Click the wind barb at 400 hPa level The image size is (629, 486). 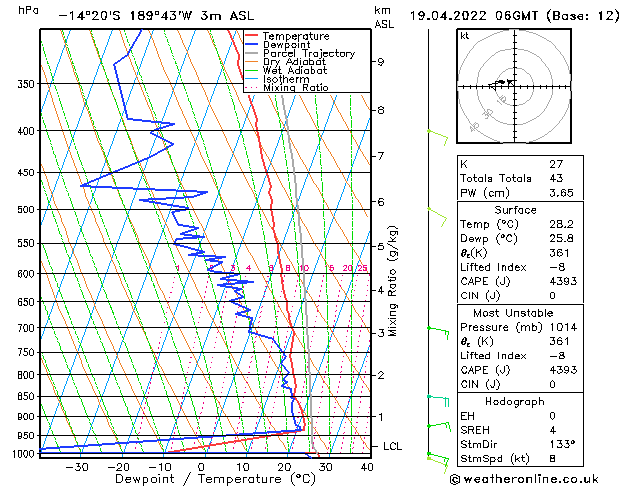438,137
